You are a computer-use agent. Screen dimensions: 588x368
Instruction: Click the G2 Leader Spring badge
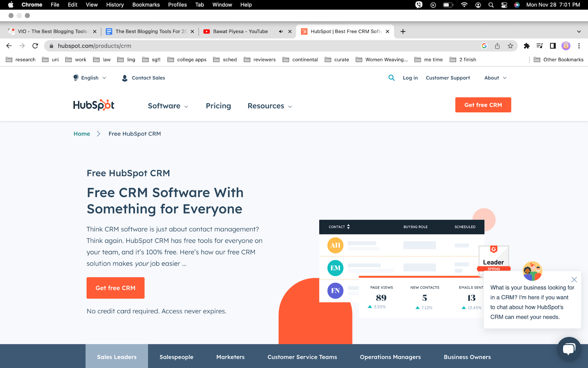pyautogui.click(x=494, y=258)
